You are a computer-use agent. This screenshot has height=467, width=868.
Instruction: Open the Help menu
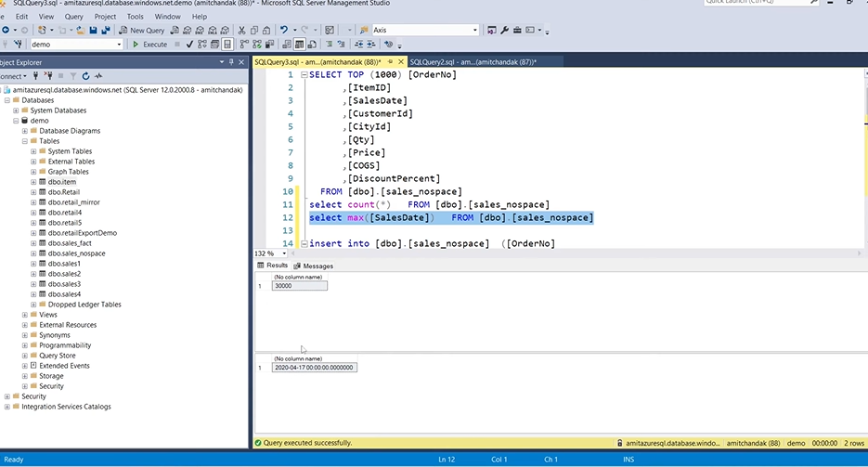[x=200, y=17]
